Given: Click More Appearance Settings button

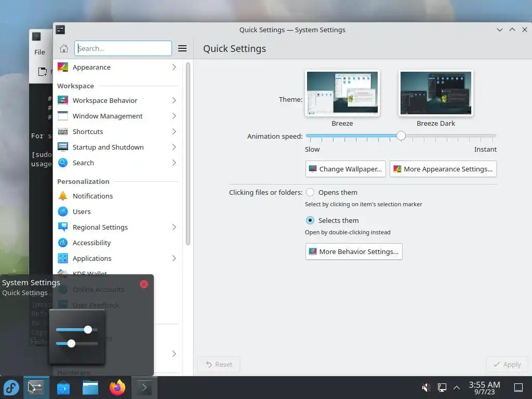Looking at the screenshot, I should [443, 169].
